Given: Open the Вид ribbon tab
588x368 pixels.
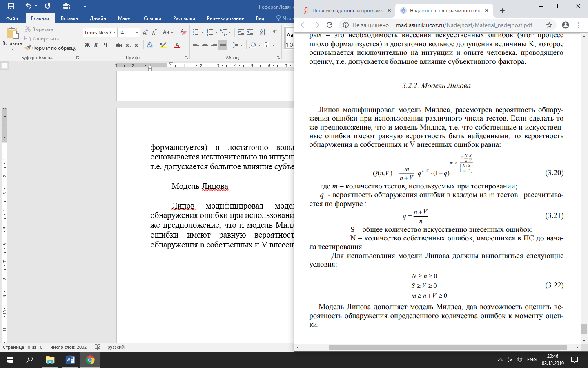Looking at the screenshot, I should point(260,18).
